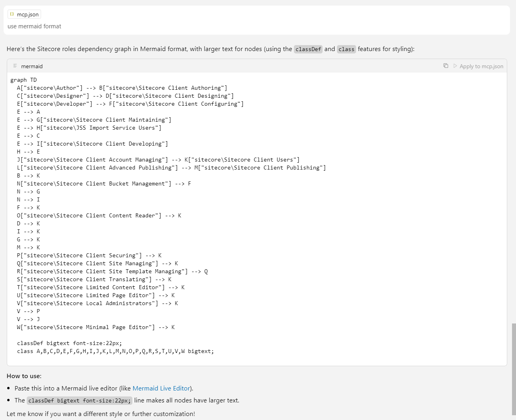Click the JSON braces icon on mcp.json chip

(12, 14)
